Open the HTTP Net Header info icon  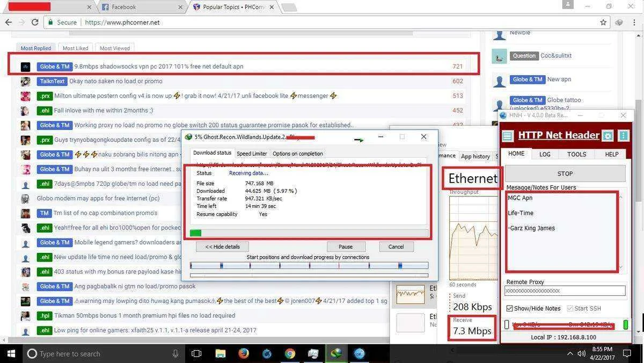pyautogui.click(x=623, y=136)
